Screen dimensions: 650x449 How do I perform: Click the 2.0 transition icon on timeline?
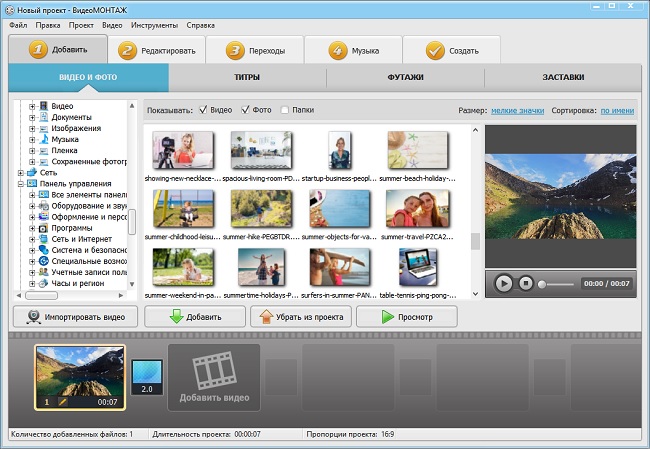pyautogui.click(x=147, y=377)
